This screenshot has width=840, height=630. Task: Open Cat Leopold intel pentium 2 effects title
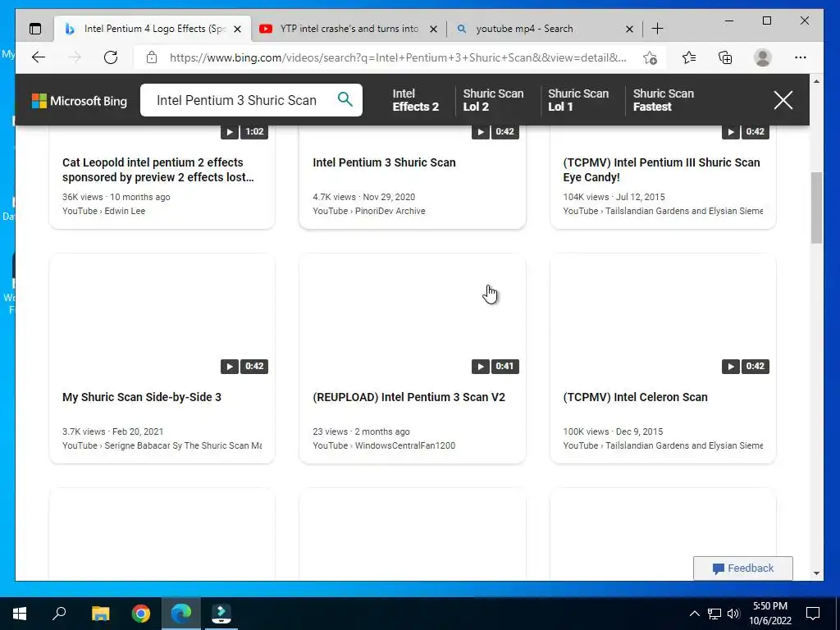(x=158, y=170)
